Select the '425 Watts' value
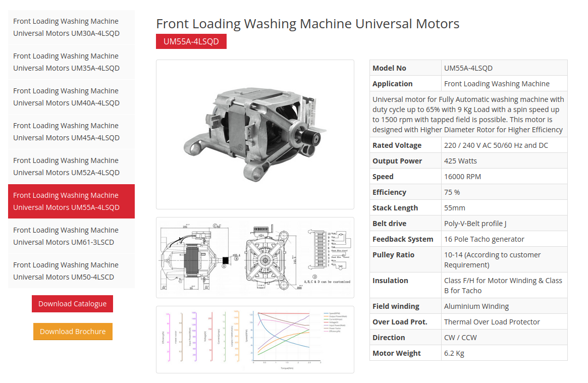The width and height of the screenshot is (588, 383). (x=460, y=161)
